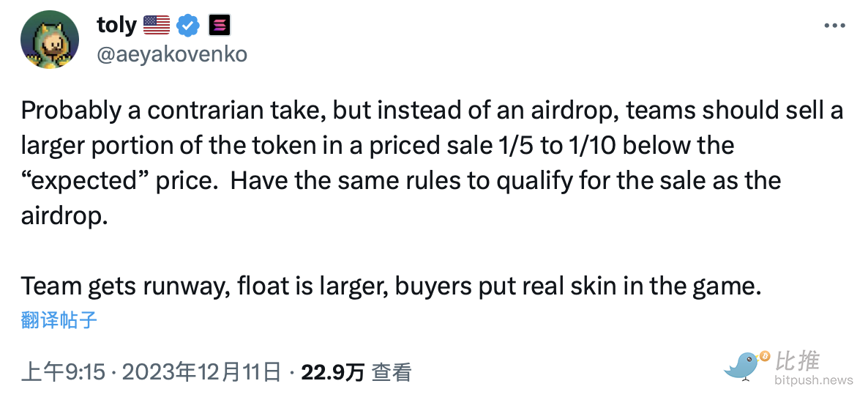This screenshot has height=400, width=868.
Task: Click the 2023年12月11日 post date
Action: pyautogui.click(x=201, y=372)
